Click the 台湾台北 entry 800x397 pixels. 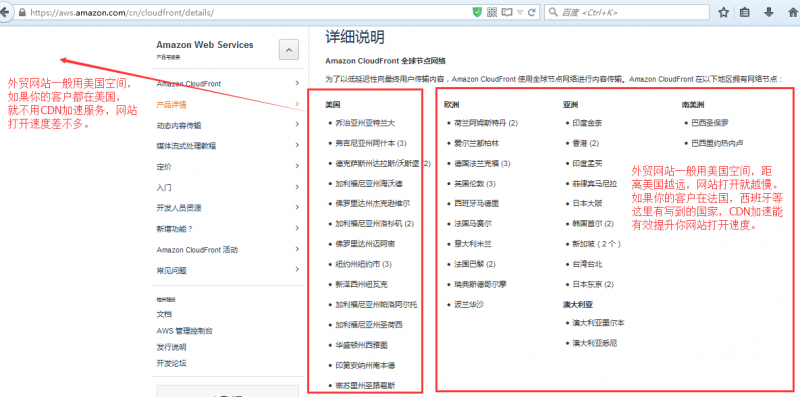pyautogui.click(x=587, y=264)
